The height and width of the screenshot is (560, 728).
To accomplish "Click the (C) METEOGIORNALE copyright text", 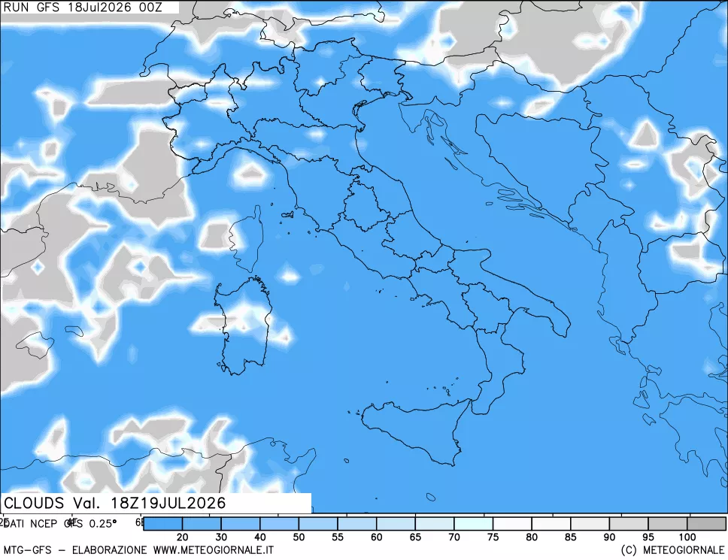I will pyautogui.click(x=672, y=550).
